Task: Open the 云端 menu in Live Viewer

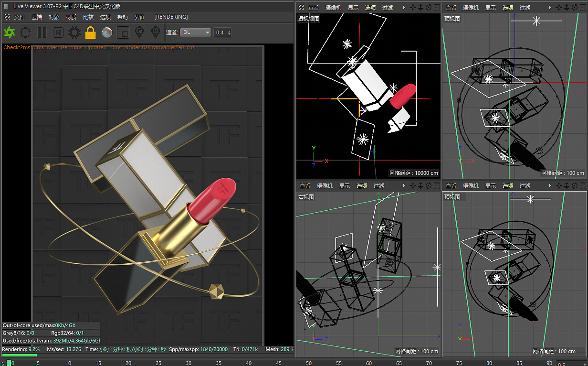Action: (x=37, y=17)
